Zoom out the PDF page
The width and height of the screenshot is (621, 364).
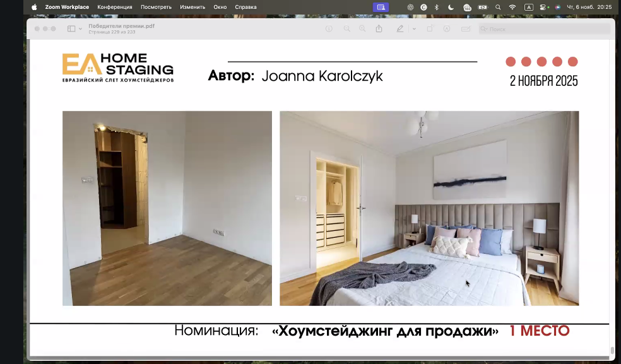347,29
